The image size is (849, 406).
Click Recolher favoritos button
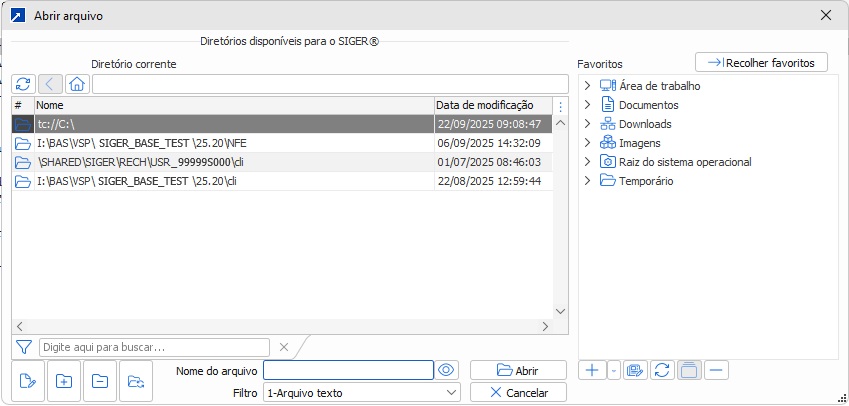coord(761,63)
